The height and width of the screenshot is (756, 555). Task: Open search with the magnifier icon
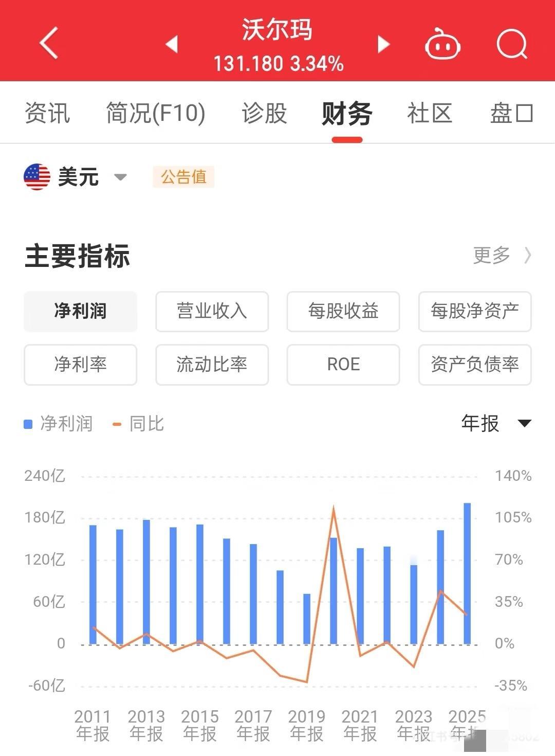pos(512,44)
